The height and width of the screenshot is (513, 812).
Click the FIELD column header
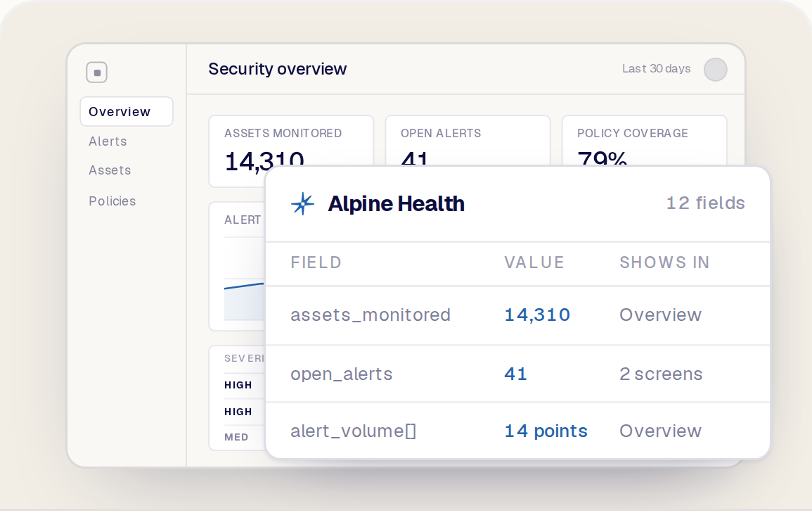316,262
